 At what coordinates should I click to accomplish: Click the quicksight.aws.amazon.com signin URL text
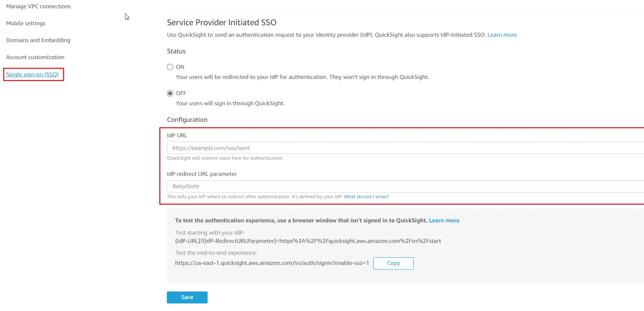[272, 263]
